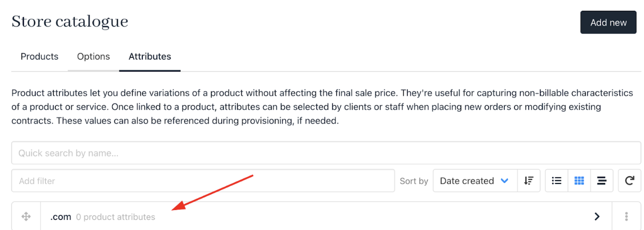
Task: Open the .com attribute group
Action: click(61, 217)
